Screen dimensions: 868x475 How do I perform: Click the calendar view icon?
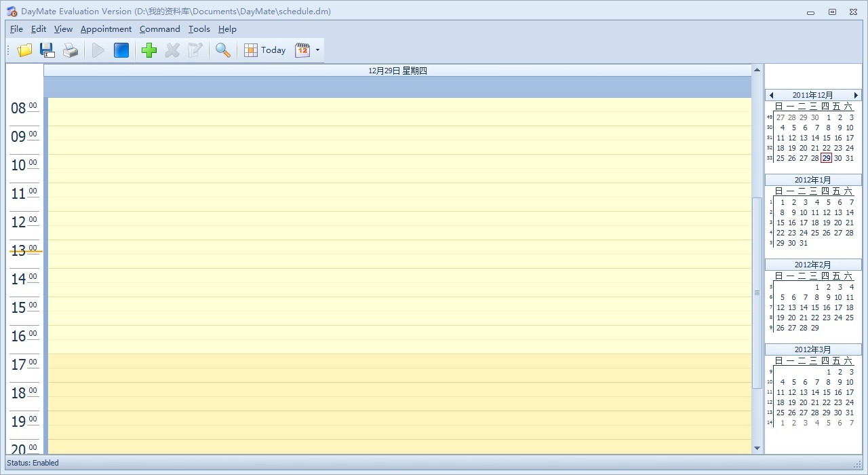[302, 50]
